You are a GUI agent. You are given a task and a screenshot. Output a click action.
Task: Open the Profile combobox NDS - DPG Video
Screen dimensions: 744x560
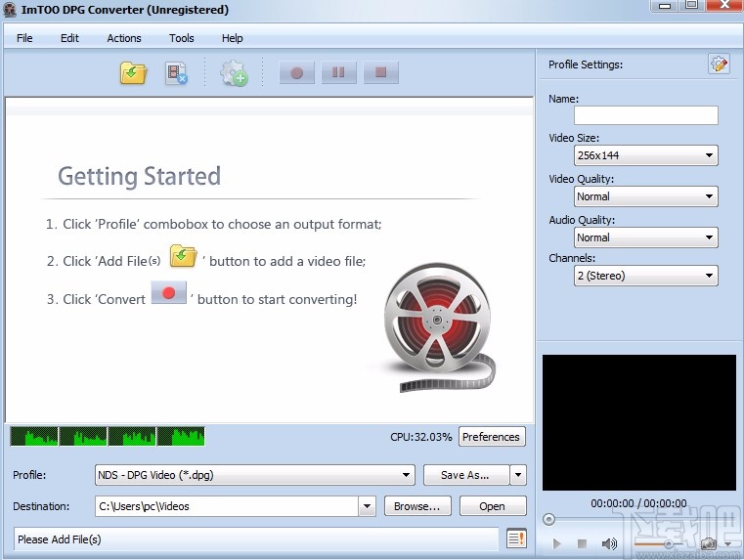point(255,475)
